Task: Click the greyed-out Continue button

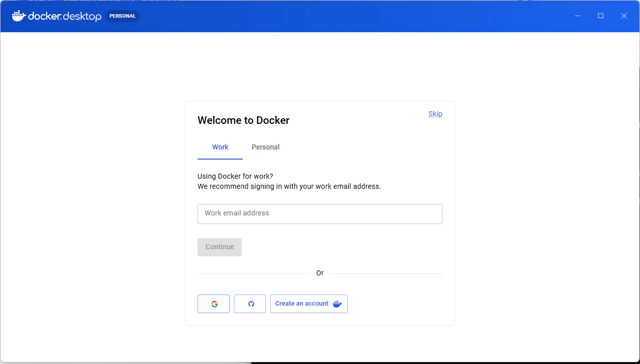Action: [220, 247]
